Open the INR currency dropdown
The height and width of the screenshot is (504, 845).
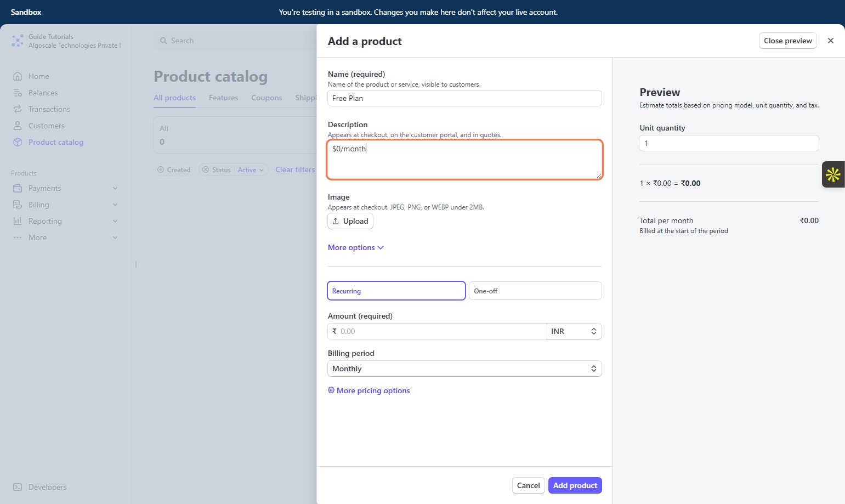coord(574,331)
